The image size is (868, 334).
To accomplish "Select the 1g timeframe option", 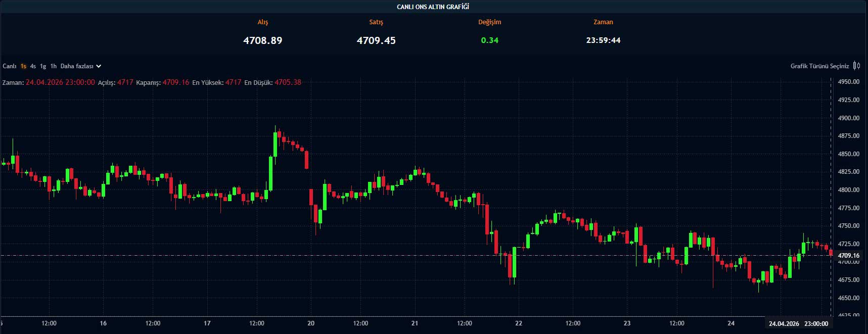I will pos(43,66).
